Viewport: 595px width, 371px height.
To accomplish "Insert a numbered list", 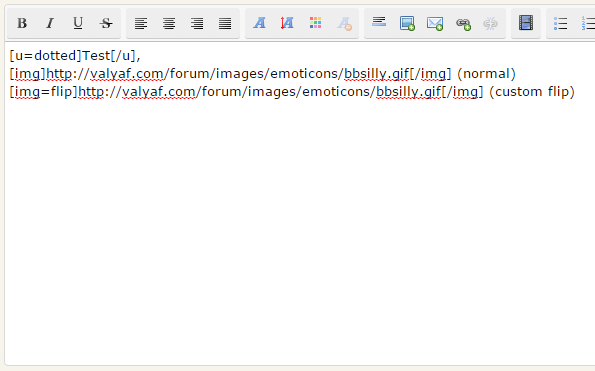I will [587, 24].
